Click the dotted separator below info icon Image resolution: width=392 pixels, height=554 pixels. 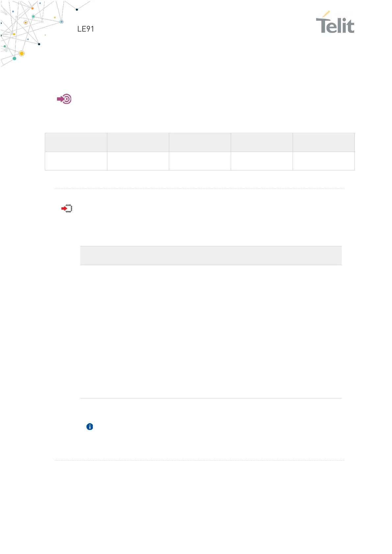pos(199,460)
